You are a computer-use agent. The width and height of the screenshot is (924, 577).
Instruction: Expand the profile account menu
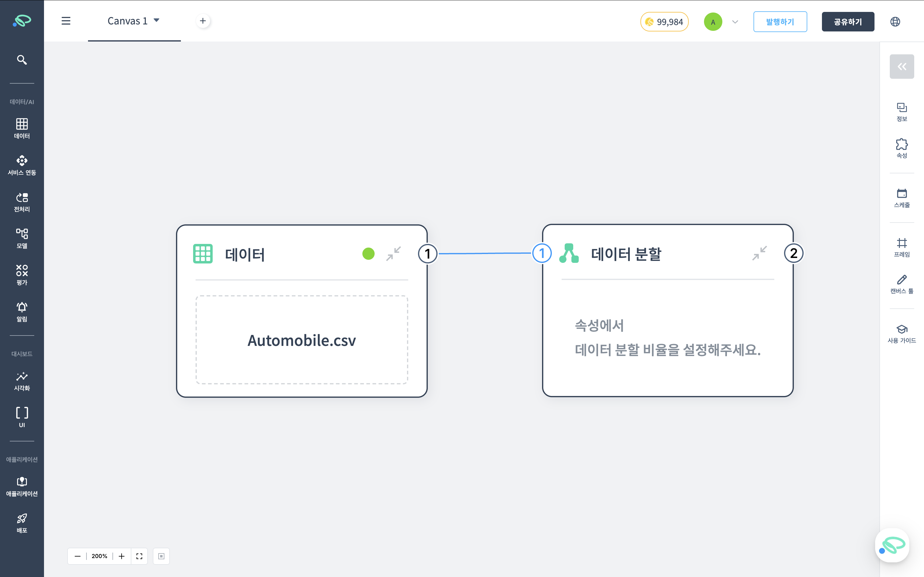pyautogui.click(x=735, y=22)
